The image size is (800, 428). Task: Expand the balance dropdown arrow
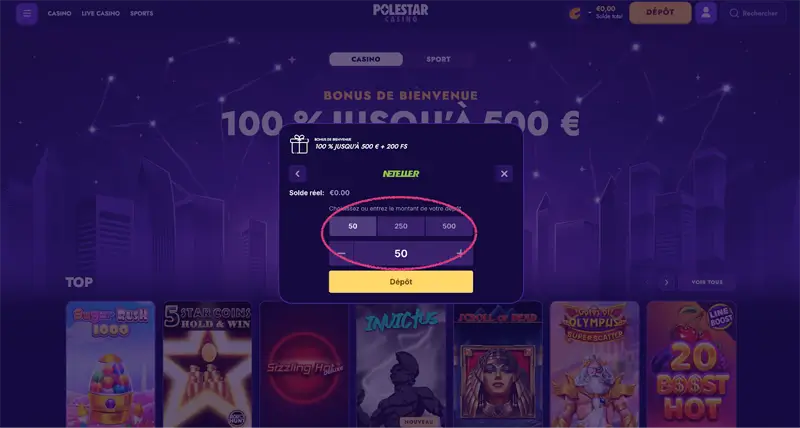point(590,13)
